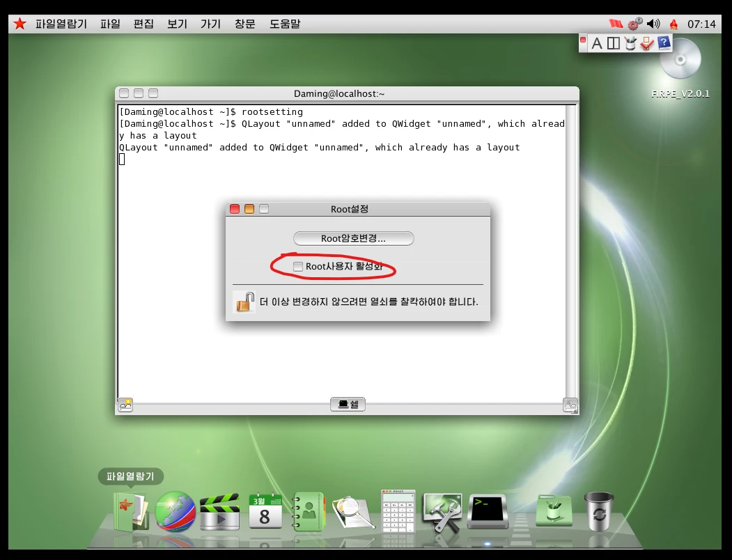The width and height of the screenshot is (732, 560).
Task: Select the 셸 tab in the terminal
Action: coord(348,405)
